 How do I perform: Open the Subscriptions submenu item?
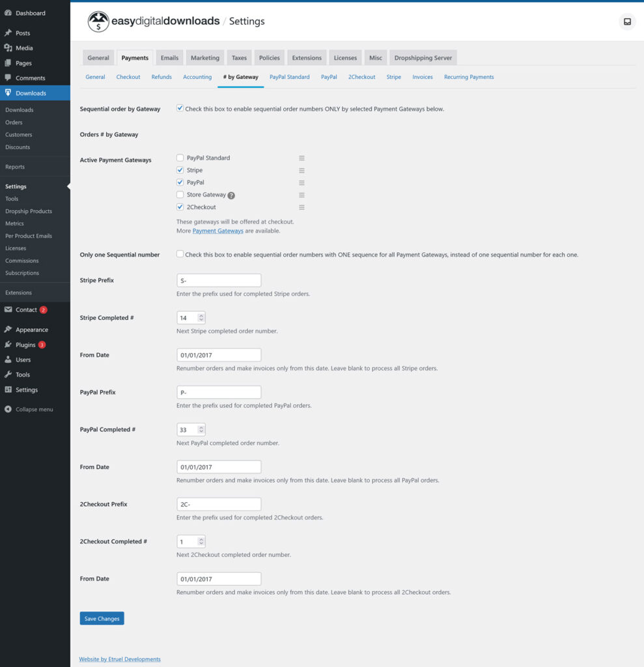click(x=22, y=273)
